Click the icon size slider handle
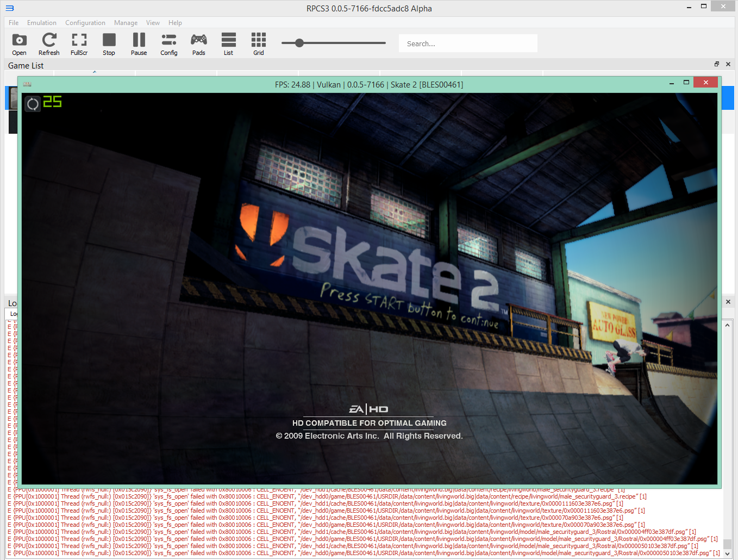The width and height of the screenshot is (738, 560). [x=299, y=43]
